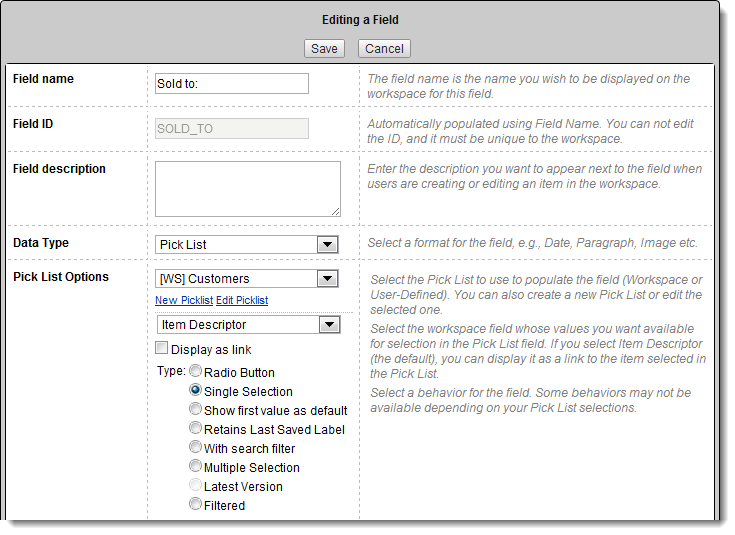This screenshot has height=535, width=735.
Task: Click the Pick List Options label
Action: tap(61, 277)
